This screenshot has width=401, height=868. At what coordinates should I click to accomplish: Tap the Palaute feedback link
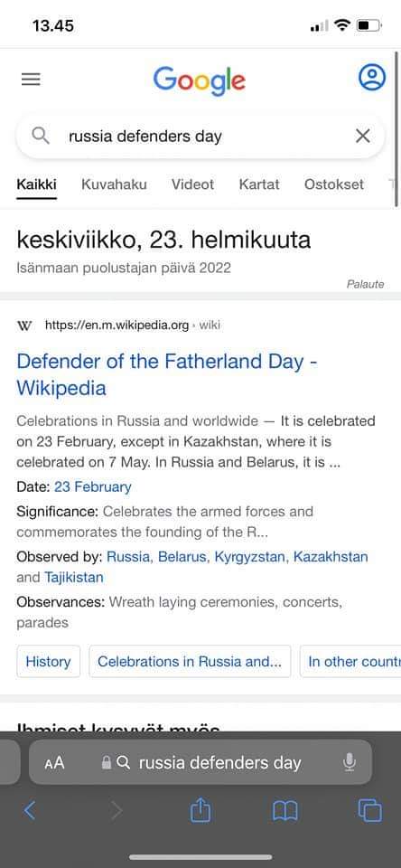coord(365,285)
